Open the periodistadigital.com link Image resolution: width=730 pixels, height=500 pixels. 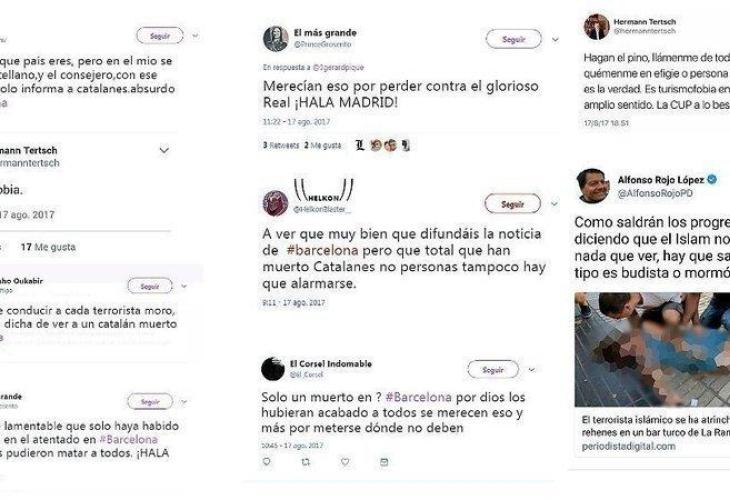pyautogui.click(x=628, y=446)
